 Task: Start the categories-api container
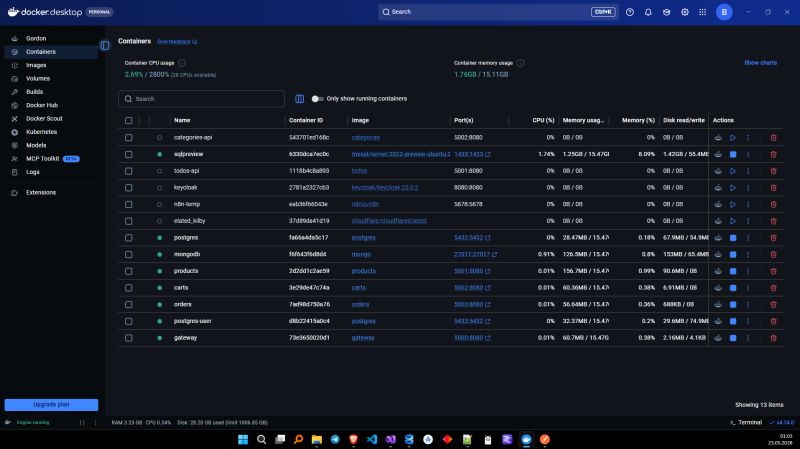click(733, 138)
